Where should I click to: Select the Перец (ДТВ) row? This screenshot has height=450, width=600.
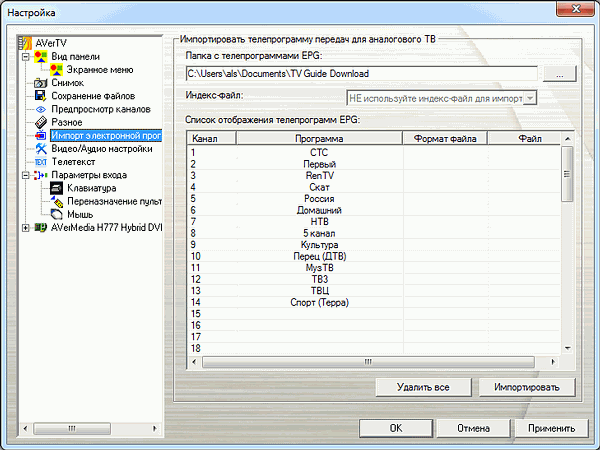click(x=374, y=256)
